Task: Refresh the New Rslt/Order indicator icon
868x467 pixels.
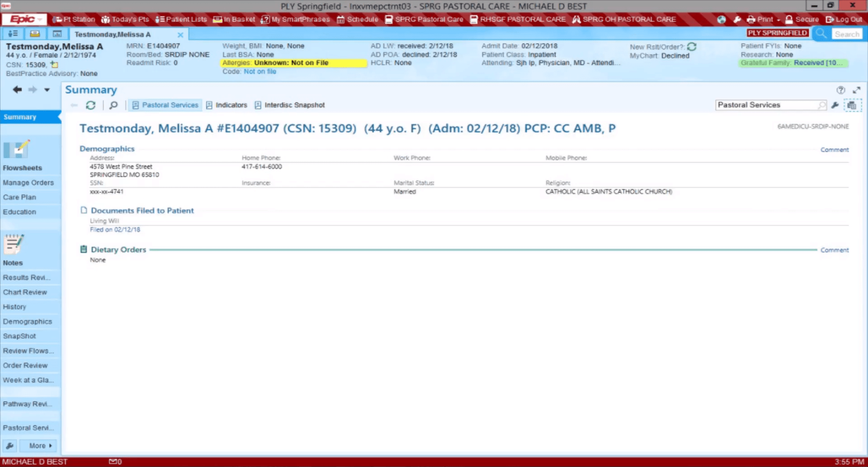Action: (x=692, y=47)
